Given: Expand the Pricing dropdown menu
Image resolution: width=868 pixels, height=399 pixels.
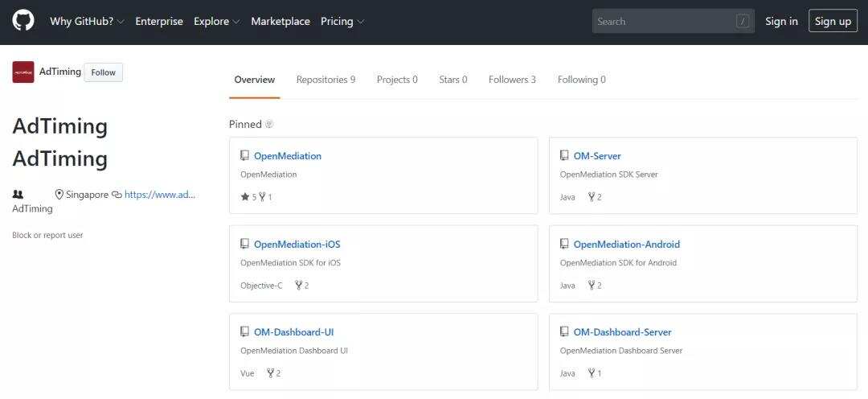Looking at the screenshot, I should (x=342, y=22).
